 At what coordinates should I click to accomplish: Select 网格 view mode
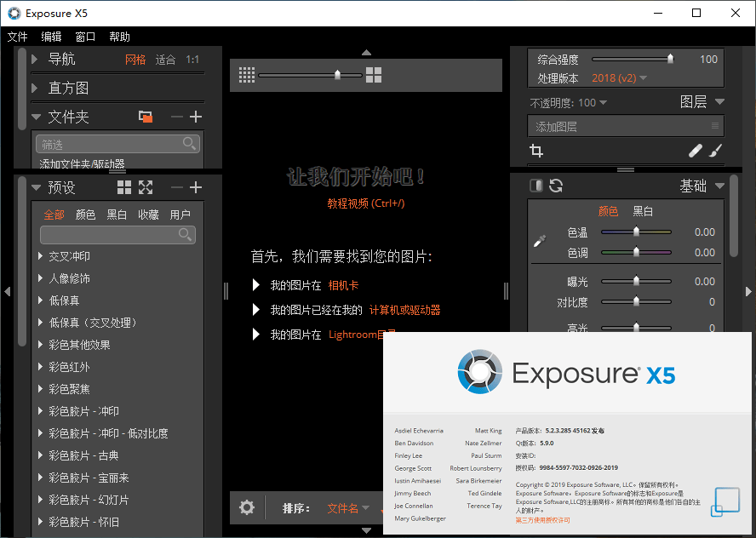(x=135, y=60)
